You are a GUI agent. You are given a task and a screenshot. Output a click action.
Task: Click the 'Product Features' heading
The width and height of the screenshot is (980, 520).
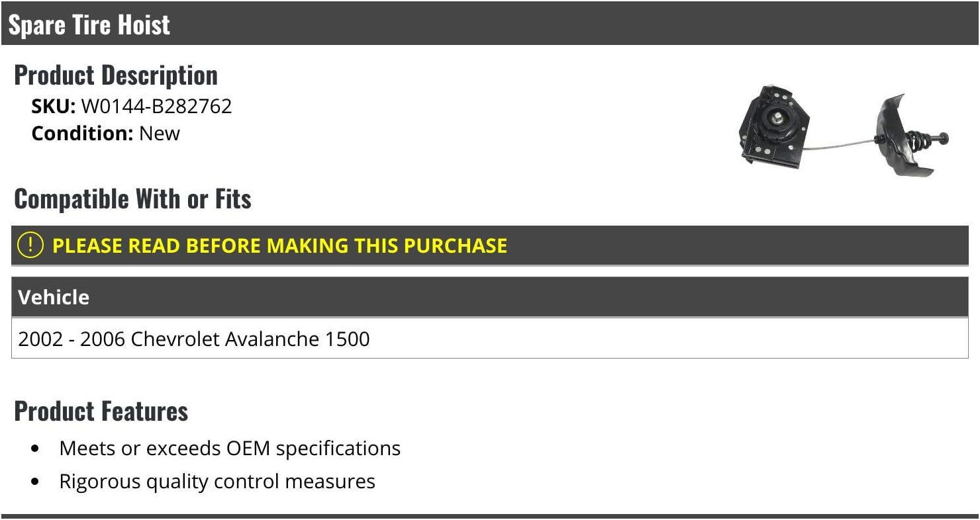point(101,412)
